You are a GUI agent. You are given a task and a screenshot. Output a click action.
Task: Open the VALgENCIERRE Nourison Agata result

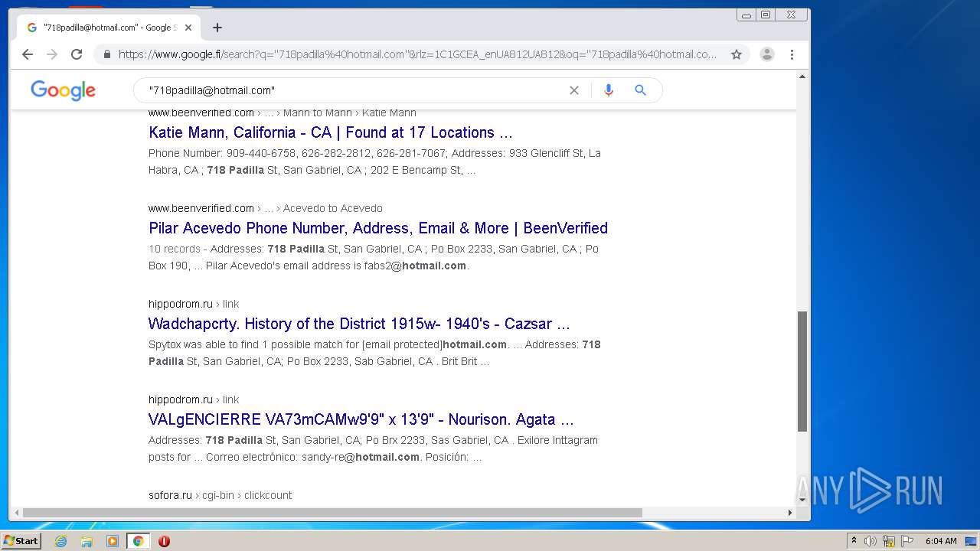point(361,419)
